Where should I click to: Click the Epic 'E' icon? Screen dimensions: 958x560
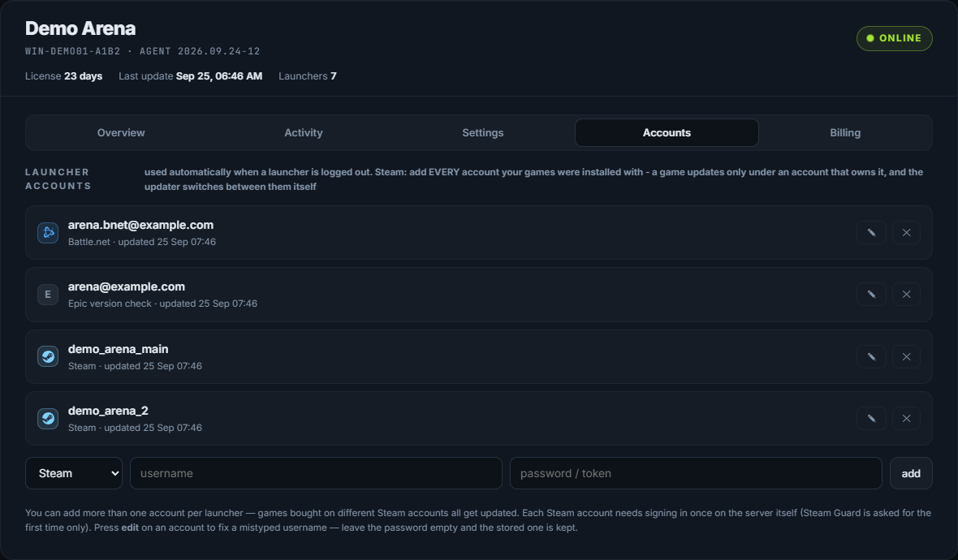pos(48,295)
